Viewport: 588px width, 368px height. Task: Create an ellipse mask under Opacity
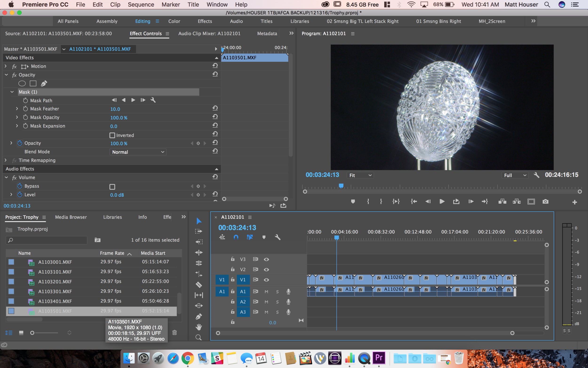tap(22, 84)
